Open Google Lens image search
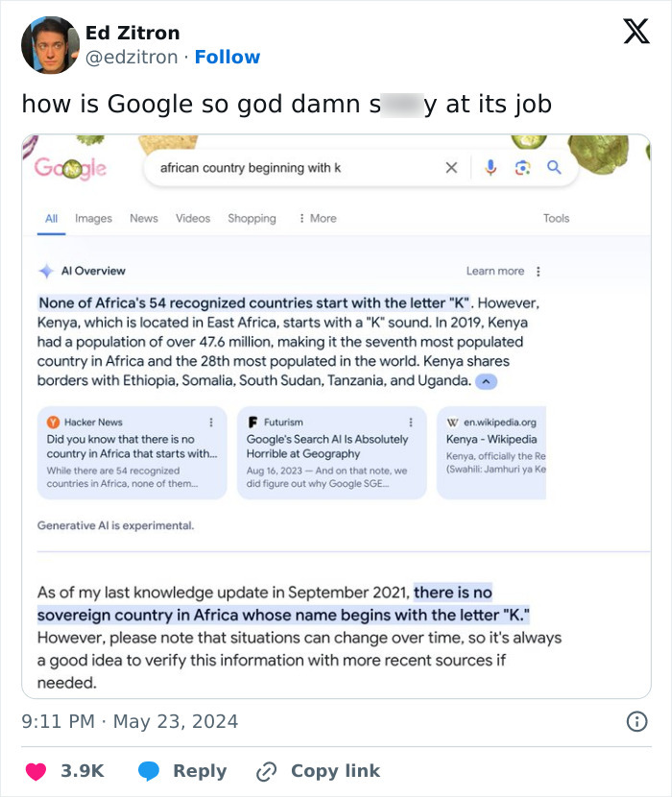Screen dimensions: 672x797 click(x=522, y=167)
